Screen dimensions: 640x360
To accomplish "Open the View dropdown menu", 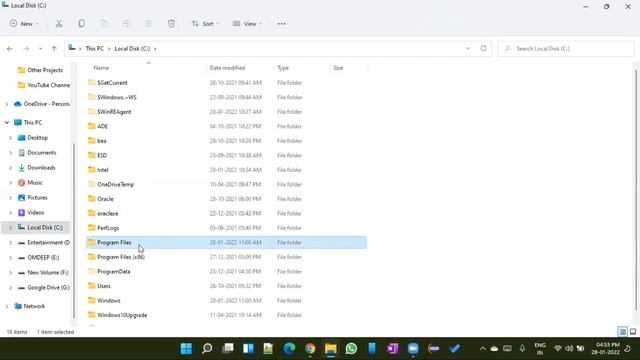I will (247, 24).
